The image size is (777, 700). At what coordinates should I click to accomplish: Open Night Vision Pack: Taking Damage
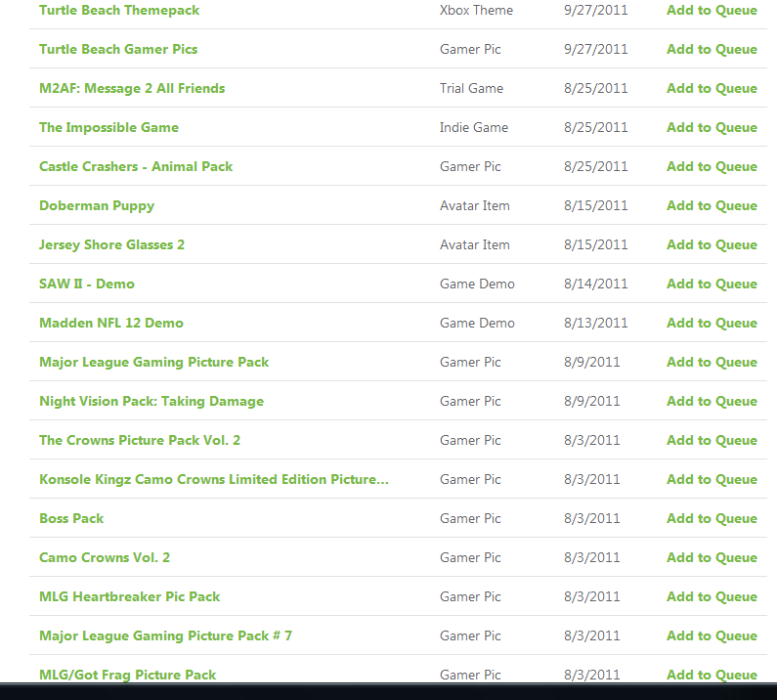pyautogui.click(x=151, y=402)
